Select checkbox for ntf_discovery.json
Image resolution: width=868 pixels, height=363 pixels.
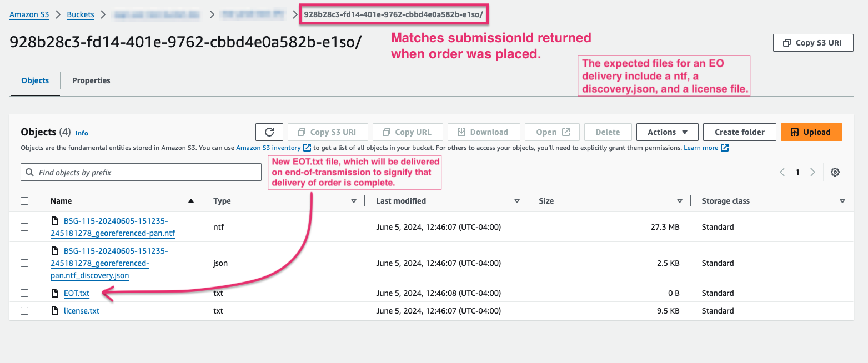click(x=24, y=263)
